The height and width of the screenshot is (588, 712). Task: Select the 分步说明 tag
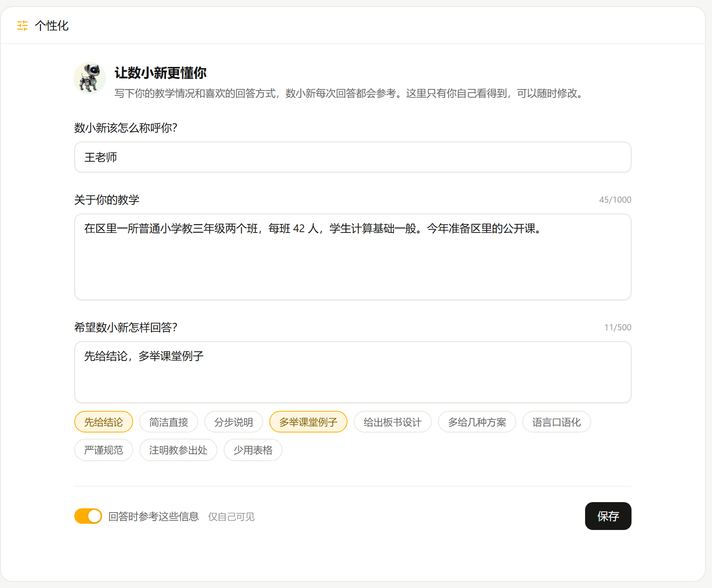234,422
